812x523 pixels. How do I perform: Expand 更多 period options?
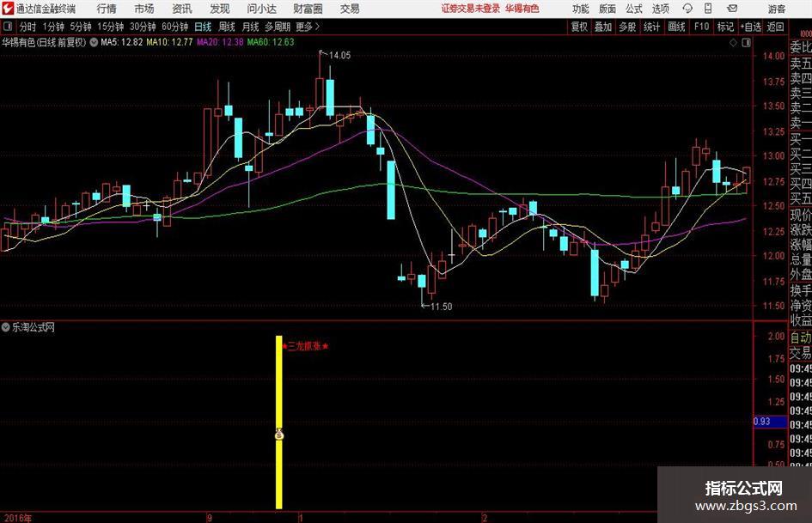tap(308, 27)
